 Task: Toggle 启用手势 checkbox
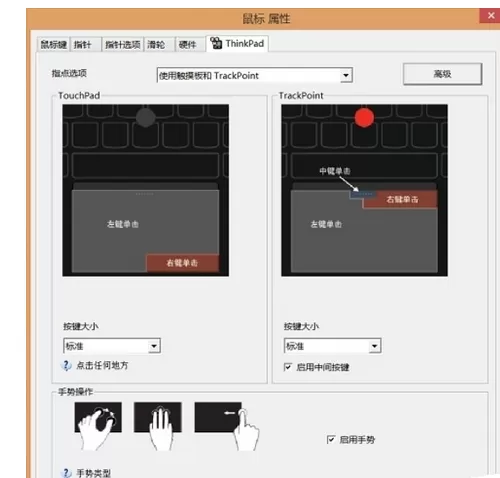[331, 440]
